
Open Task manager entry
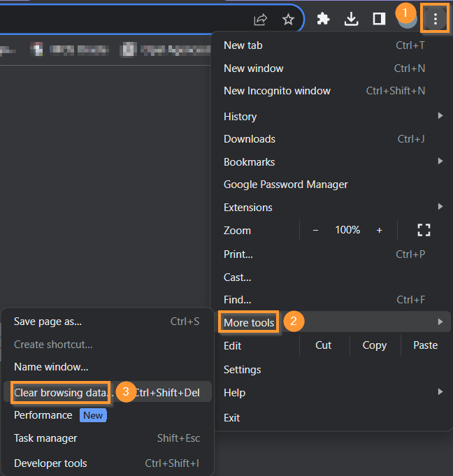pos(107,438)
